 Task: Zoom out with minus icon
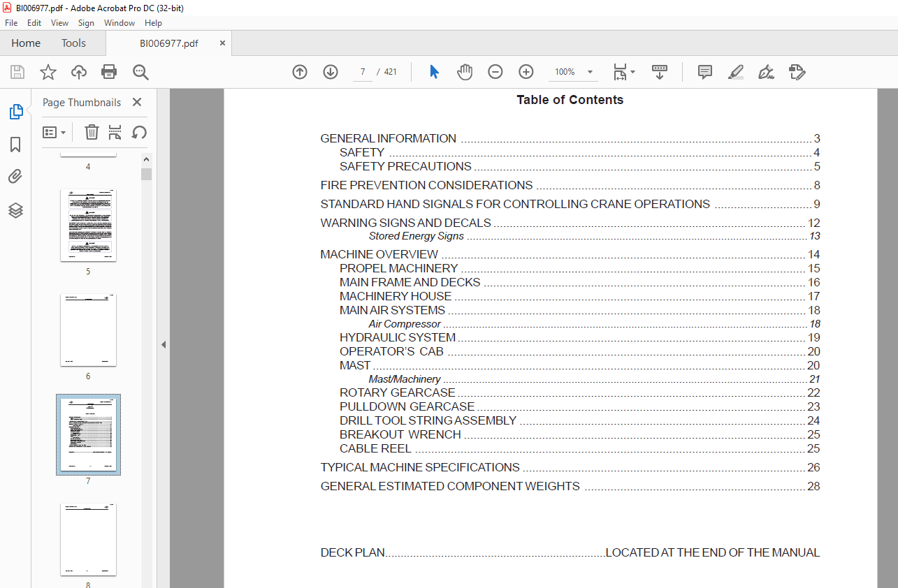tap(495, 72)
